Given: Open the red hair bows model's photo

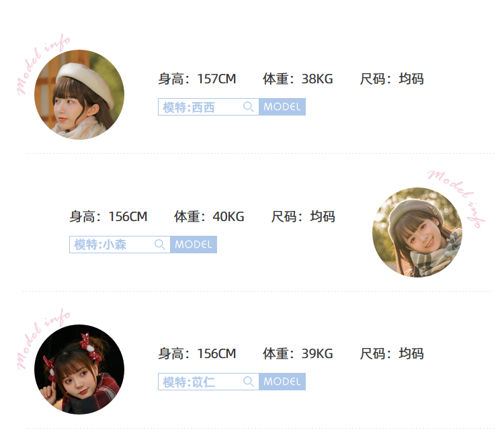Looking at the screenshot, I should click(x=79, y=370).
